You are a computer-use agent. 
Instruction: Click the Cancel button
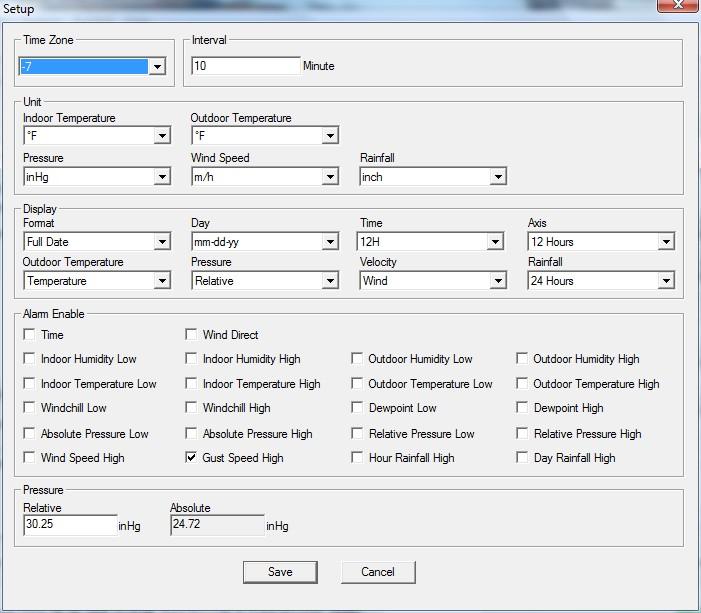(377, 572)
